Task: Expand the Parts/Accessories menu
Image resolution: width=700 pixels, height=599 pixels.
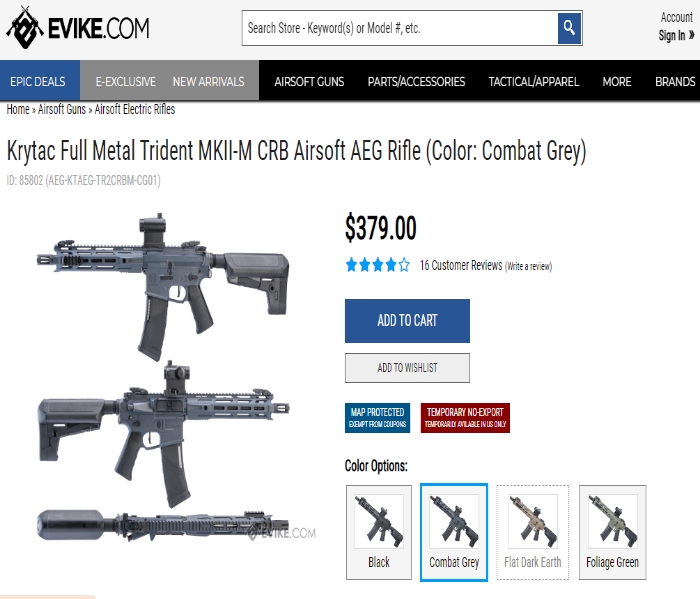Action: (416, 82)
